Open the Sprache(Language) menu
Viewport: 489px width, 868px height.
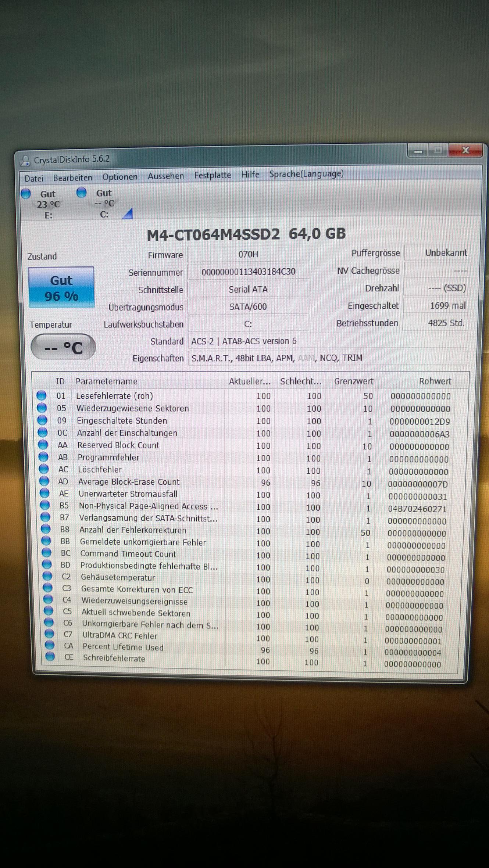coord(306,174)
